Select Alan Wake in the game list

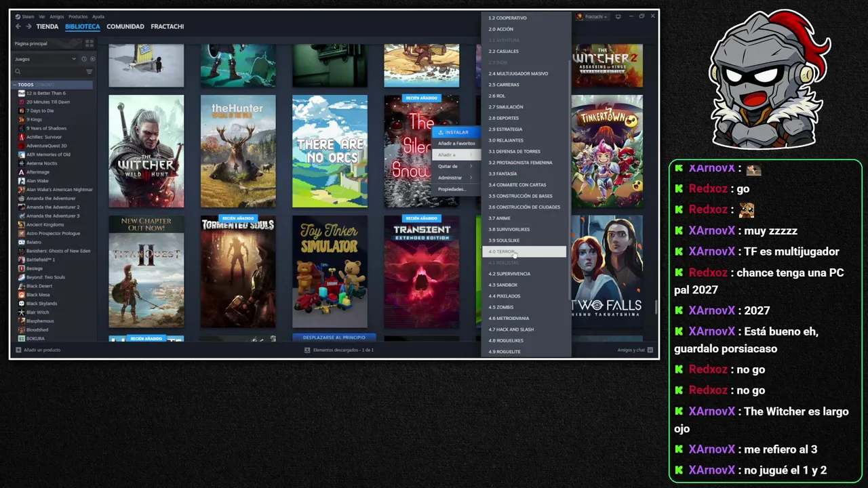37,181
